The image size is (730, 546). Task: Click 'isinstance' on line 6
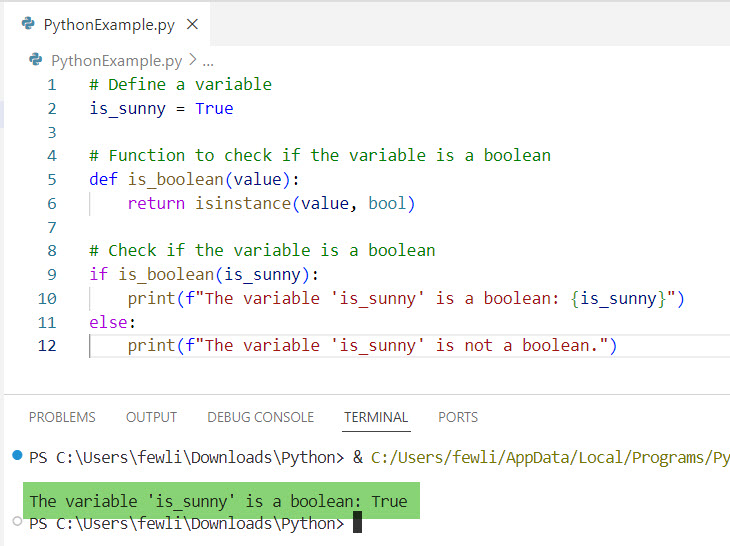tap(243, 203)
